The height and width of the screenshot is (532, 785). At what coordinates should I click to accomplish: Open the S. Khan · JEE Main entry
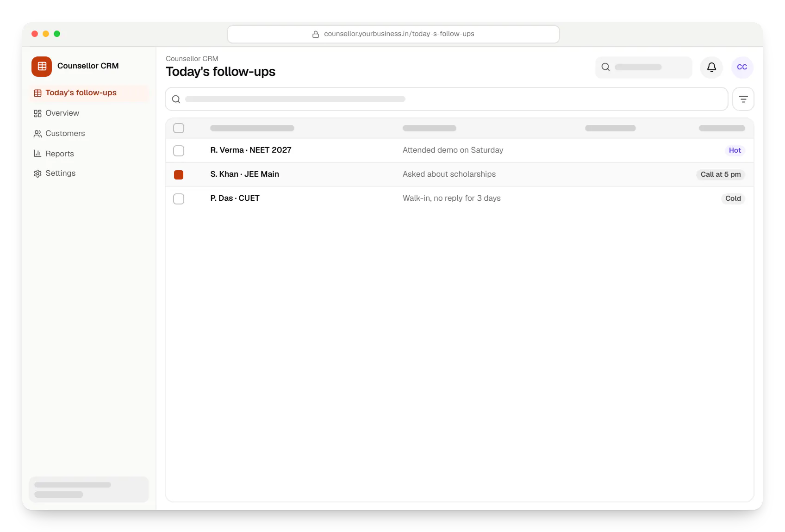[x=245, y=174]
